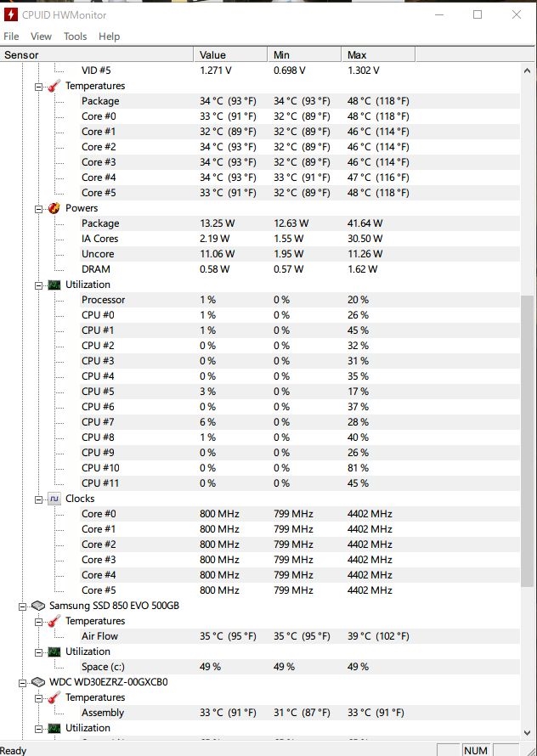Collapse the Powers section expander

click(38, 209)
